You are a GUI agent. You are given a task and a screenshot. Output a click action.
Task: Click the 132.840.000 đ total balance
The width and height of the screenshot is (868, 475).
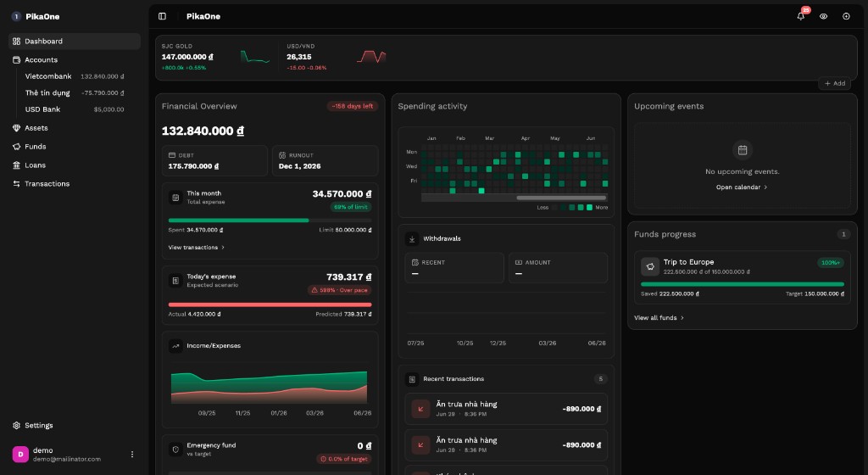(203, 131)
